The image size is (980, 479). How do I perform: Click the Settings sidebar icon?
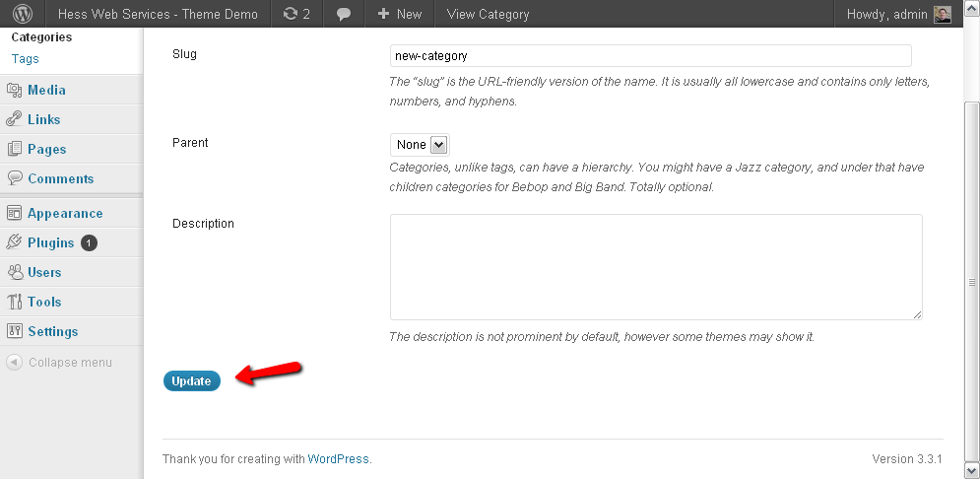15,331
